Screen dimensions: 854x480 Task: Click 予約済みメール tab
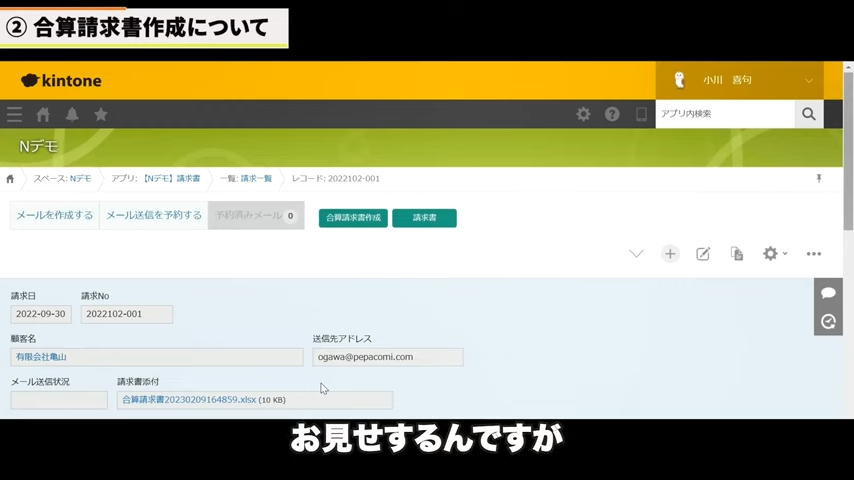pyautogui.click(x=256, y=215)
